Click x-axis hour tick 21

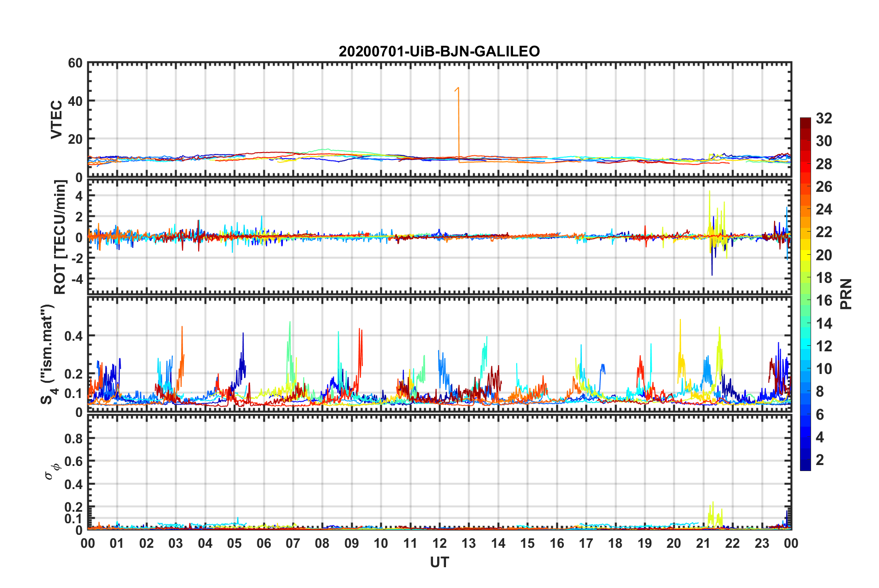click(703, 544)
